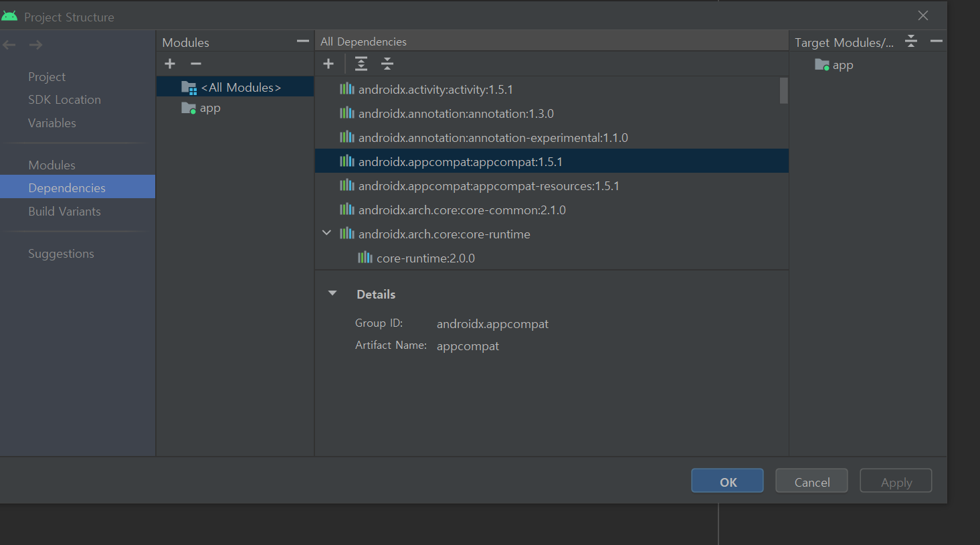The height and width of the screenshot is (545, 980).
Task: Click the dependencies list scrollbar thumb
Action: [783, 91]
